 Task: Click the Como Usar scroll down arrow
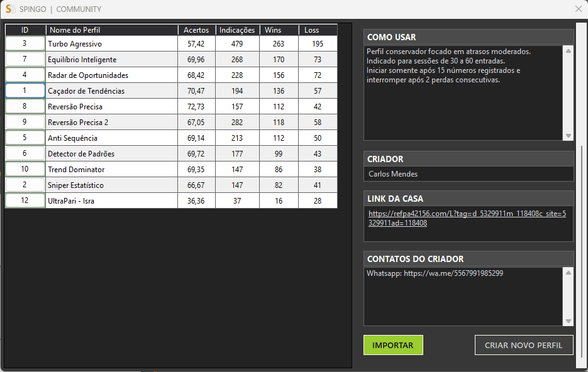pos(569,136)
